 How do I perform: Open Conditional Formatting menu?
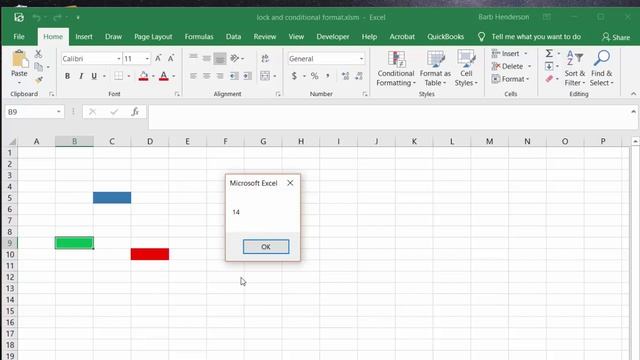tap(396, 69)
